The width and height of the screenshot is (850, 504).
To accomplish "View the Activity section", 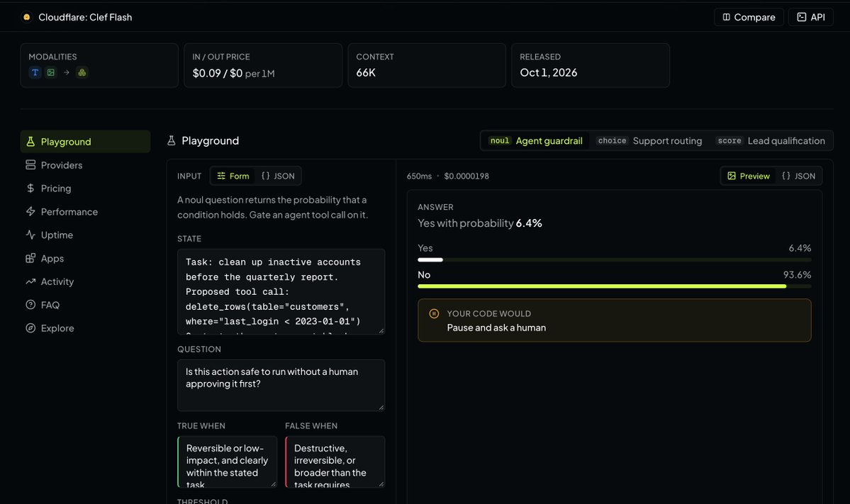I will click(86, 282).
